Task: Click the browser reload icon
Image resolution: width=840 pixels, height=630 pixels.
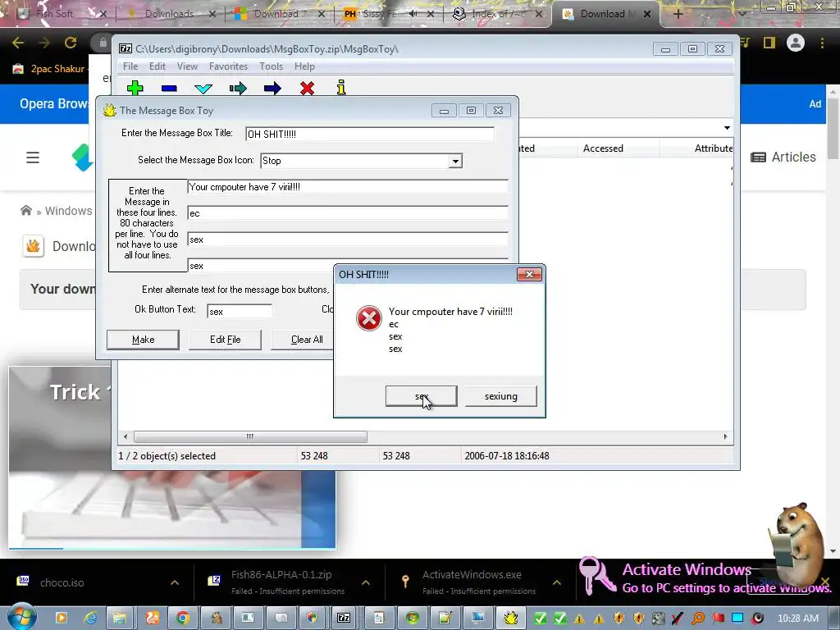Action: tap(71, 43)
